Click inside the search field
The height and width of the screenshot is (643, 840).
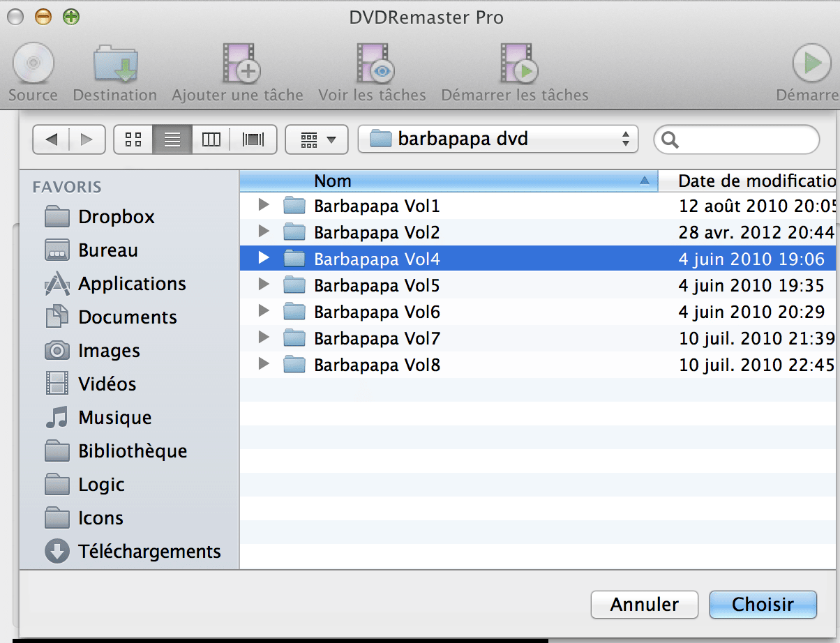(736, 139)
